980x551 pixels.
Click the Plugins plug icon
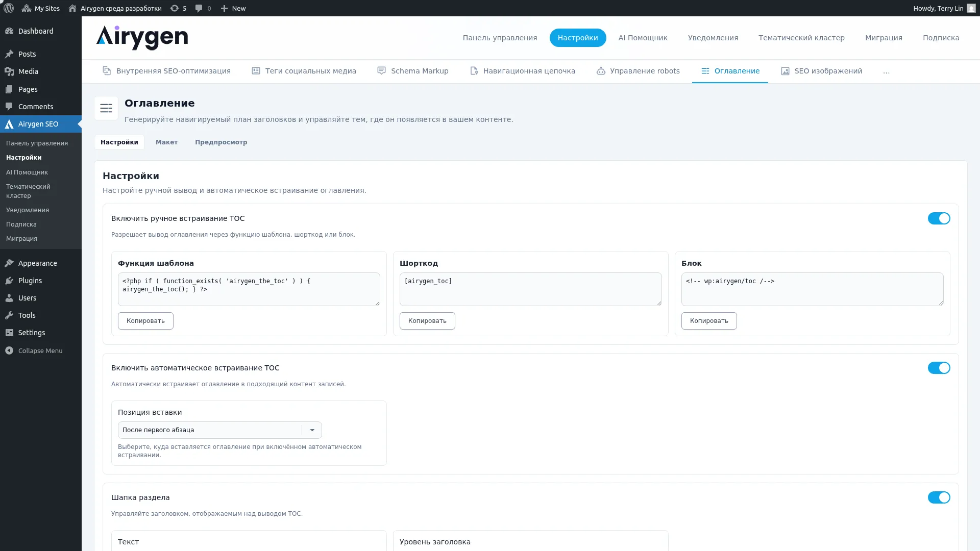coord(9,281)
